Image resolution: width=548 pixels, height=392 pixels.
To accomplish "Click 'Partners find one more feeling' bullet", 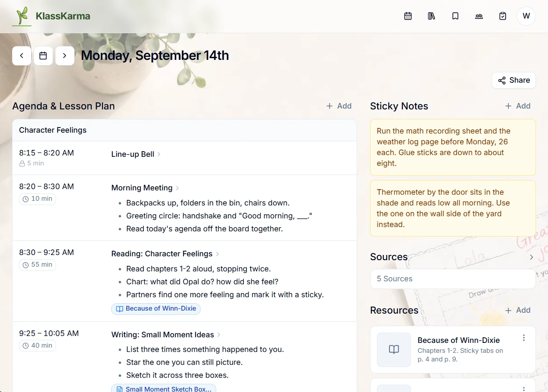I will click(225, 295).
